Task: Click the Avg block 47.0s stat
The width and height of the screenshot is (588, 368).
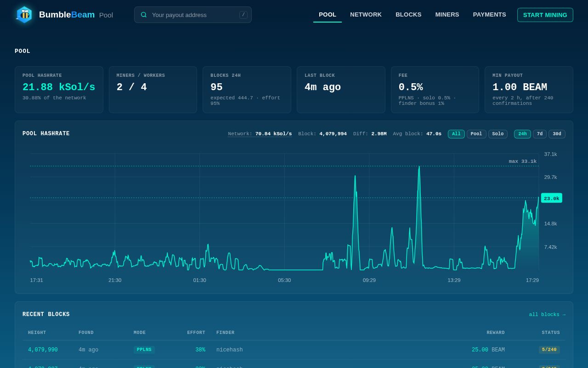Action: click(417, 134)
